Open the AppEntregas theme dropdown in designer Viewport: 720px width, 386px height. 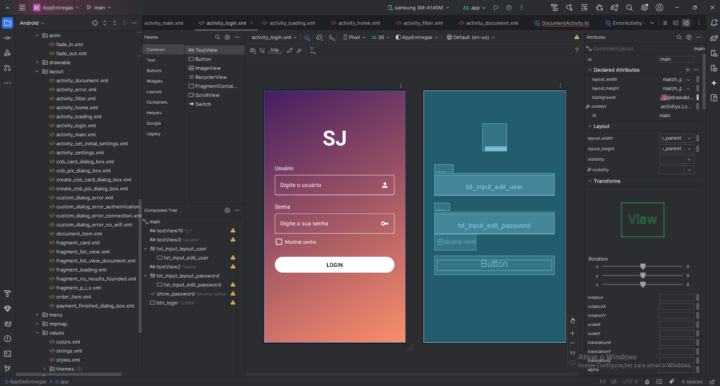coord(417,38)
